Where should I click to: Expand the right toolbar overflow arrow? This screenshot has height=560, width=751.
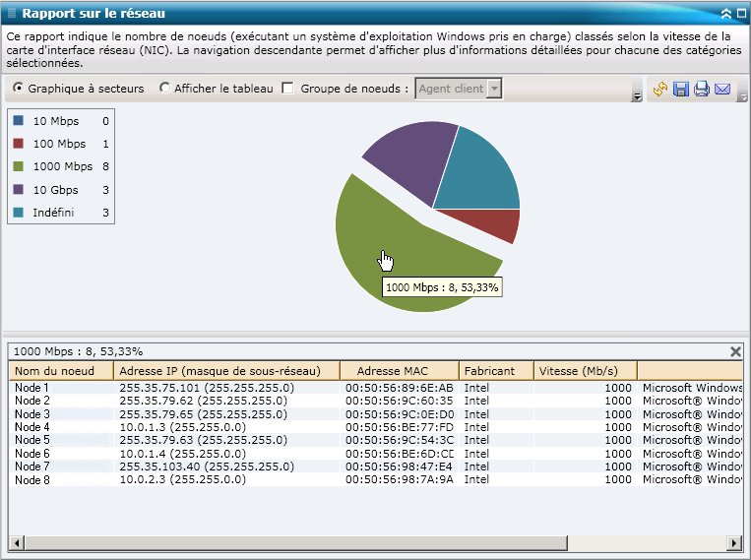pyautogui.click(x=742, y=95)
